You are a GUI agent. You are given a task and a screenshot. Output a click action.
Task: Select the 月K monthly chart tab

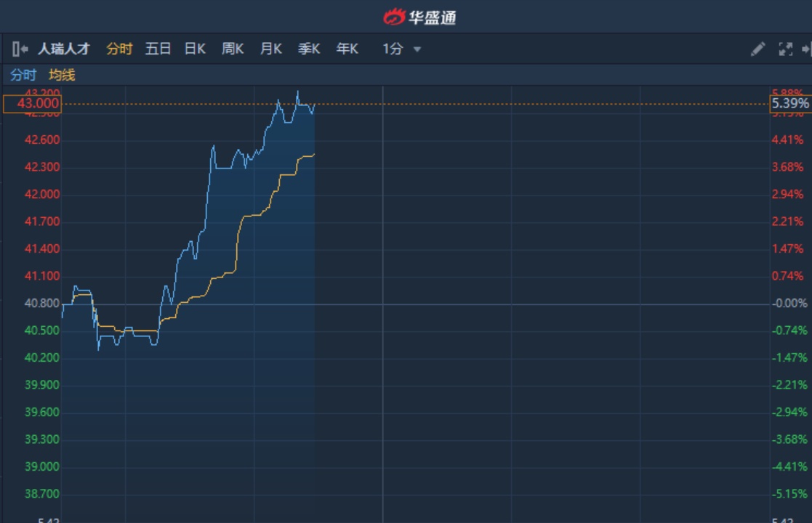tap(271, 49)
